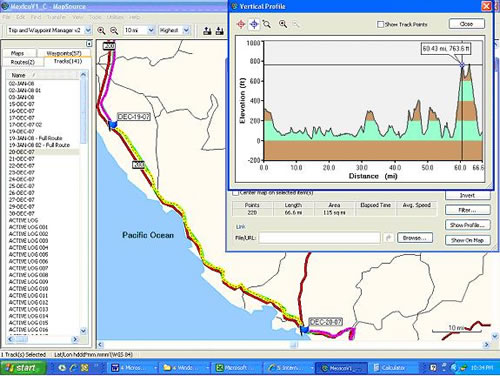Image resolution: width=500 pixels, height=376 pixels.
Task: Select the blue crosshair pointer tool
Action: 254,24
